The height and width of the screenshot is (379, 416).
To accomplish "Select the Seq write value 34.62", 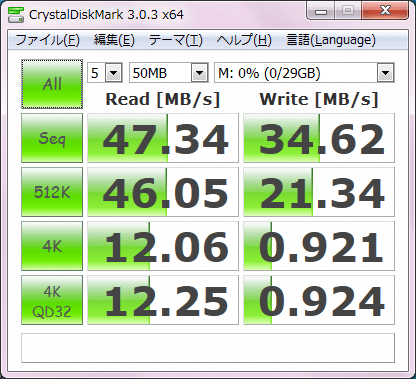I will (319, 138).
